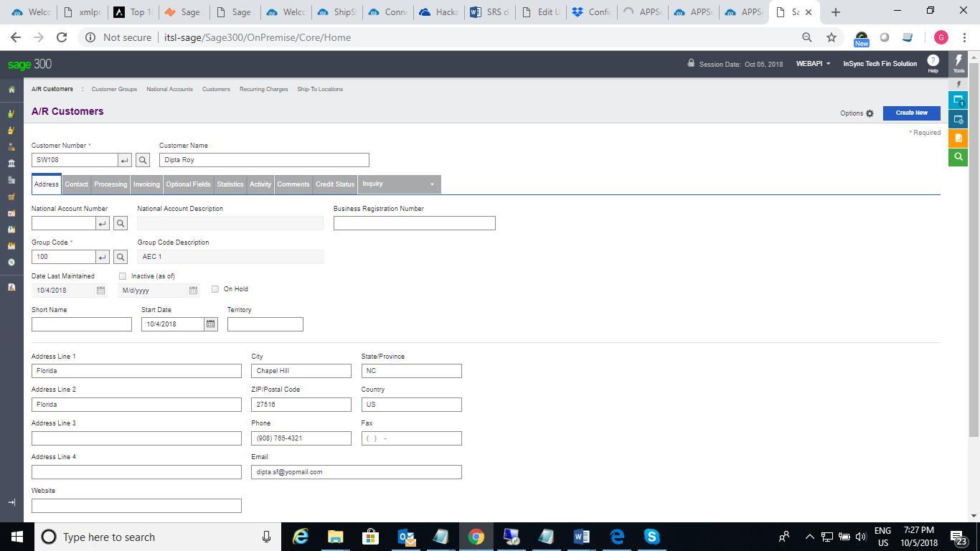Screen dimensions: 980x551
Task: Open the red checkmark sidebar module icon
Action: [x=11, y=213]
